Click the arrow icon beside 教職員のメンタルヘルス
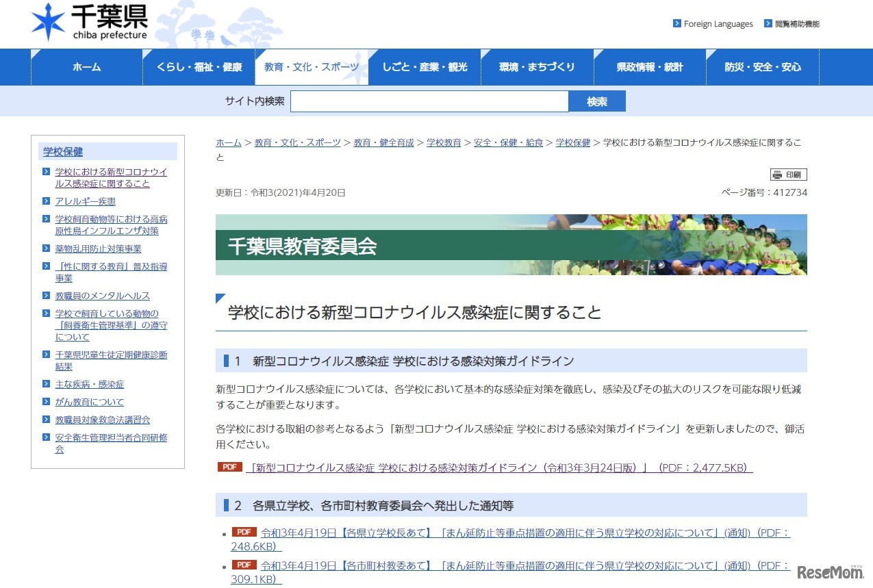The image size is (873, 588). point(47,295)
